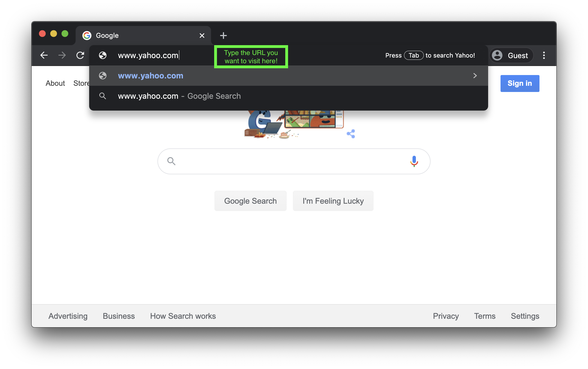Open the Google Doodle illustration
The height and width of the screenshot is (369, 588).
[x=294, y=124]
